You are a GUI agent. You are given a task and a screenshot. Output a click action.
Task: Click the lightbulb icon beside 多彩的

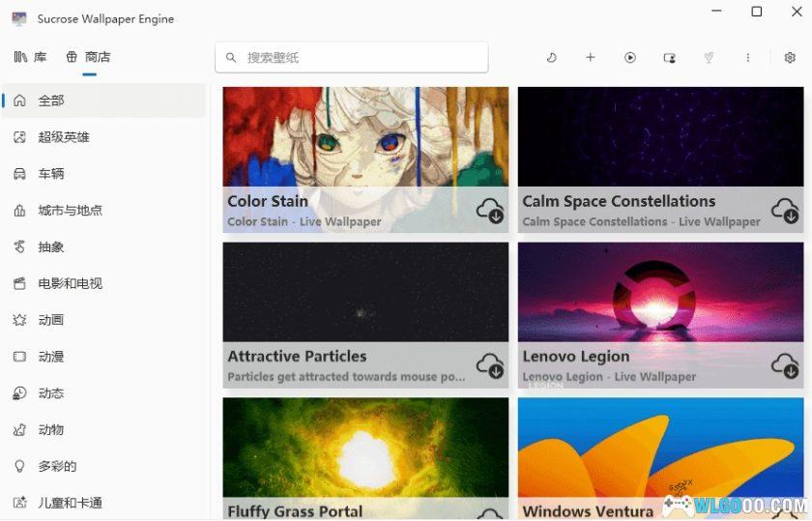pyautogui.click(x=19, y=467)
